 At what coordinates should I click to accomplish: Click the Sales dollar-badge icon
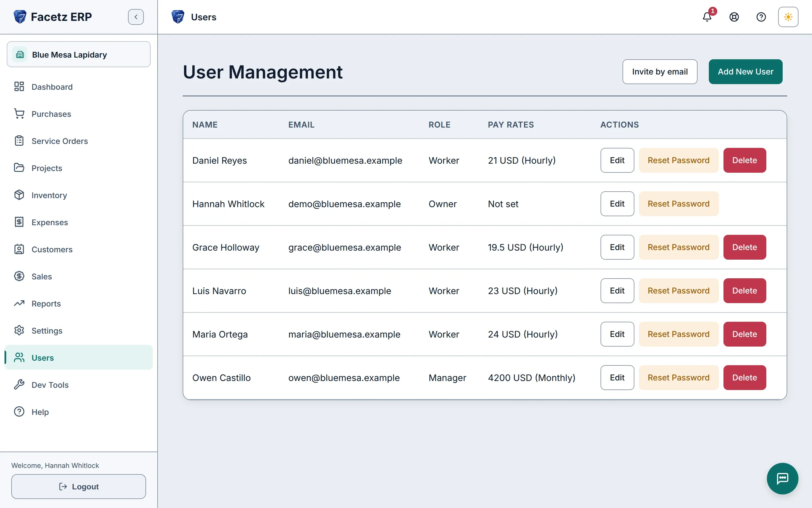[19, 277]
